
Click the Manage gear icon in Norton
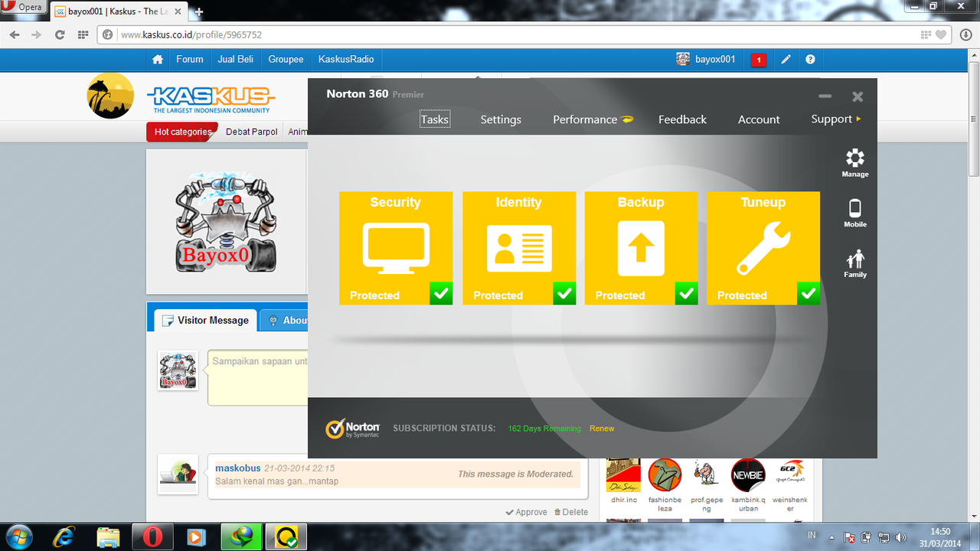855,163
